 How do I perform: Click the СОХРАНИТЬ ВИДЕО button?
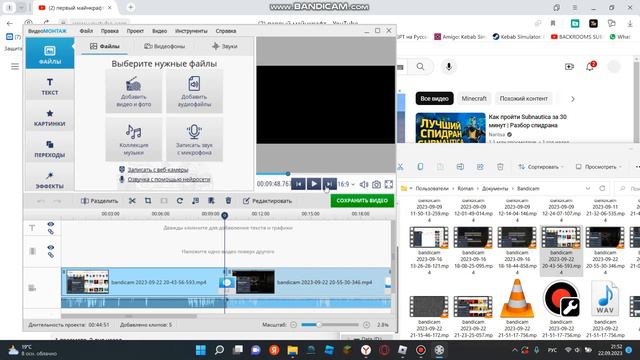(362, 201)
